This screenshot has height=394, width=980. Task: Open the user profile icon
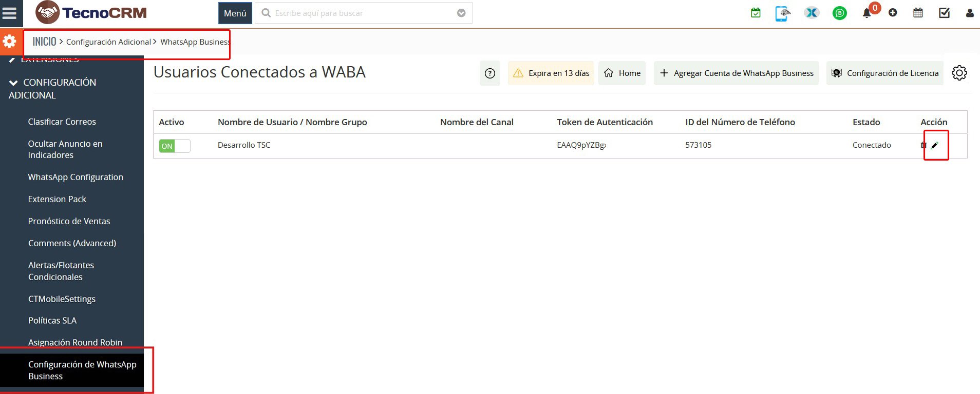[x=969, y=13]
